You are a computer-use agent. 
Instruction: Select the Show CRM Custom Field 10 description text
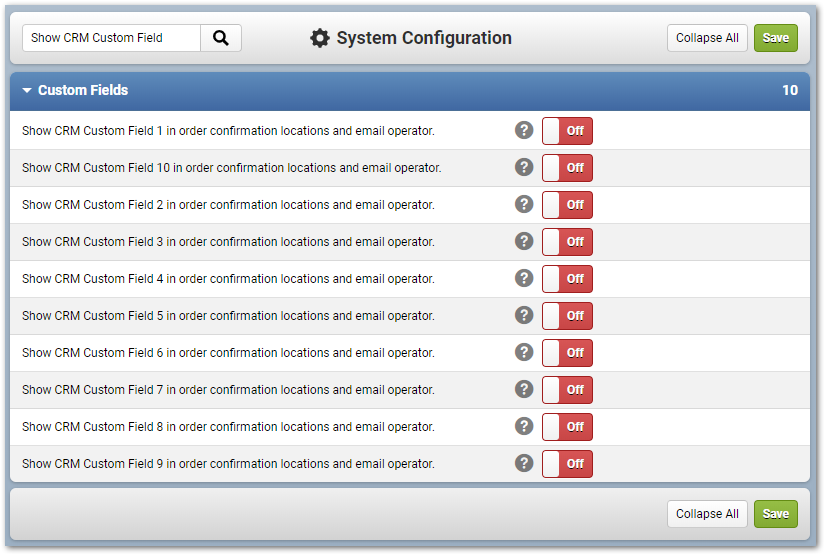(x=232, y=168)
